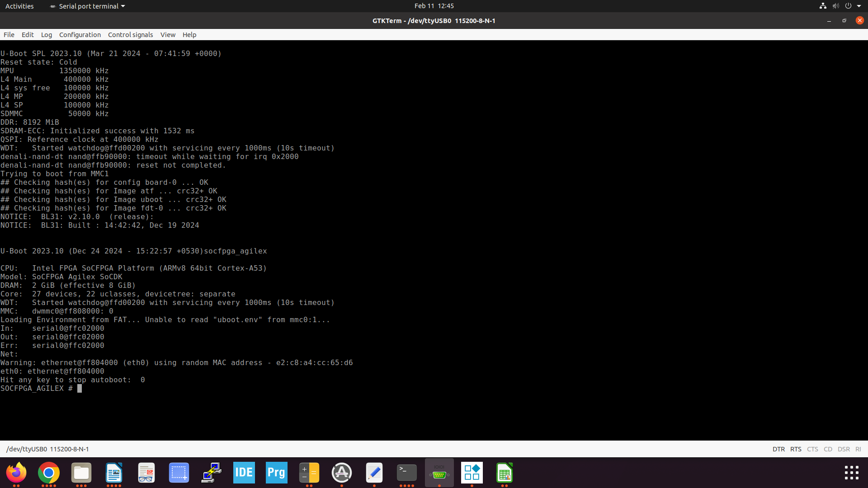
Task: Open the clock showing Feb 11 12:45
Action: [434, 6]
